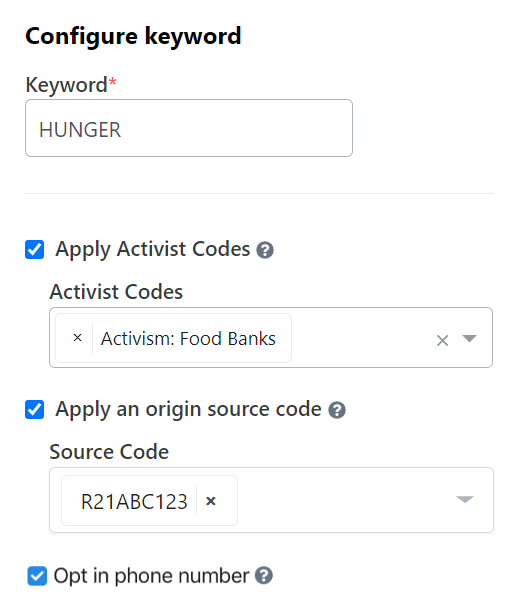Click the Apply an origin source code label
Viewport: 525px width, 608px height.
188,410
